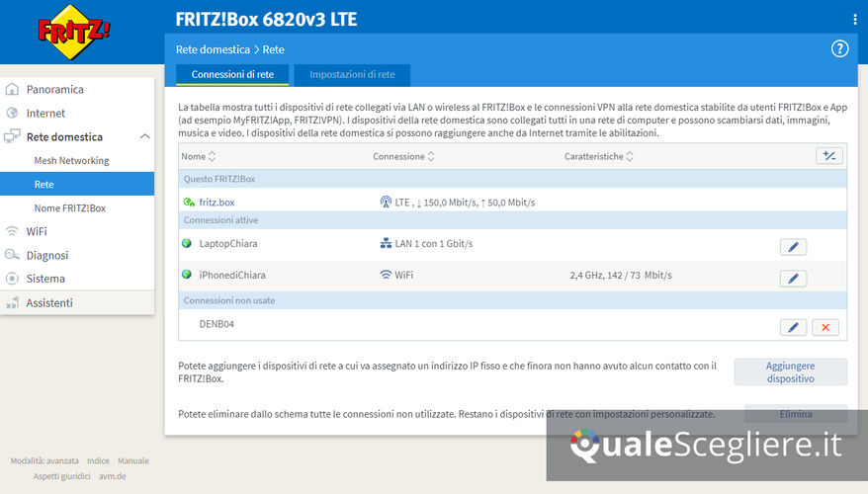Open the Aspetti giuridici link

(x=61, y=476)
